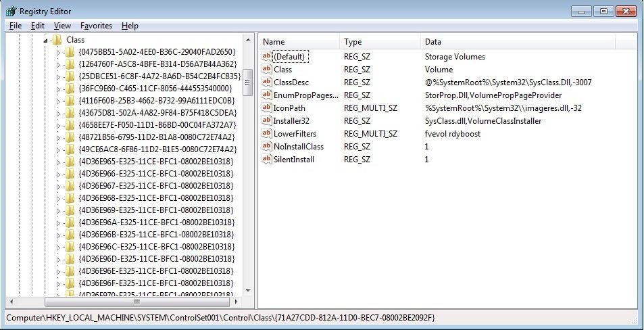
Task: Sort values by the Type column header
Action: point(380,41)
